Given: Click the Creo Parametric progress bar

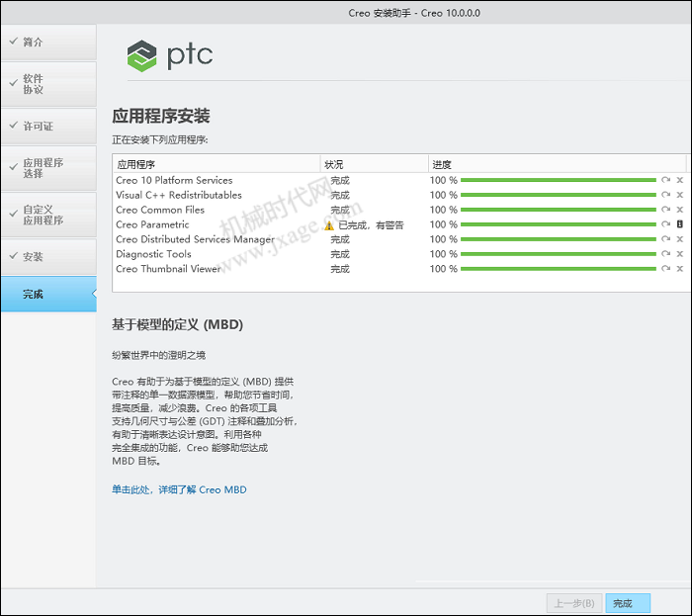Looking at the screenshot, I should [559, 224].
